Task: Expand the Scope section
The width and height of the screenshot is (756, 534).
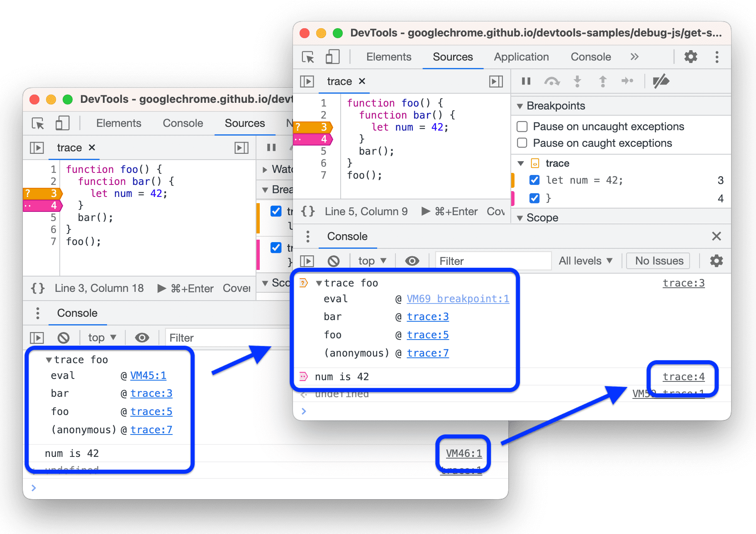Action: tap(521, 218)
